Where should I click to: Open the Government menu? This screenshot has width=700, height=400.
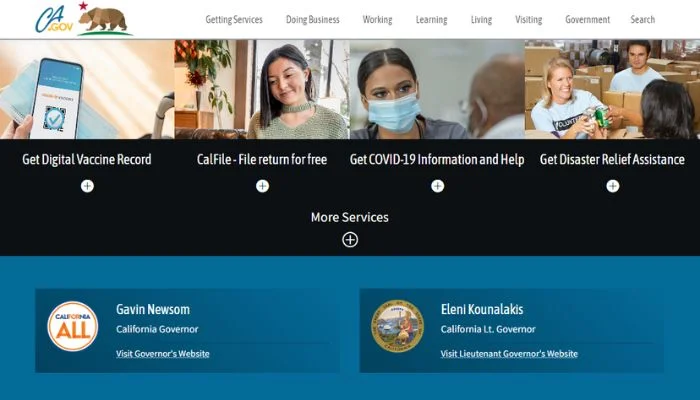588,20
